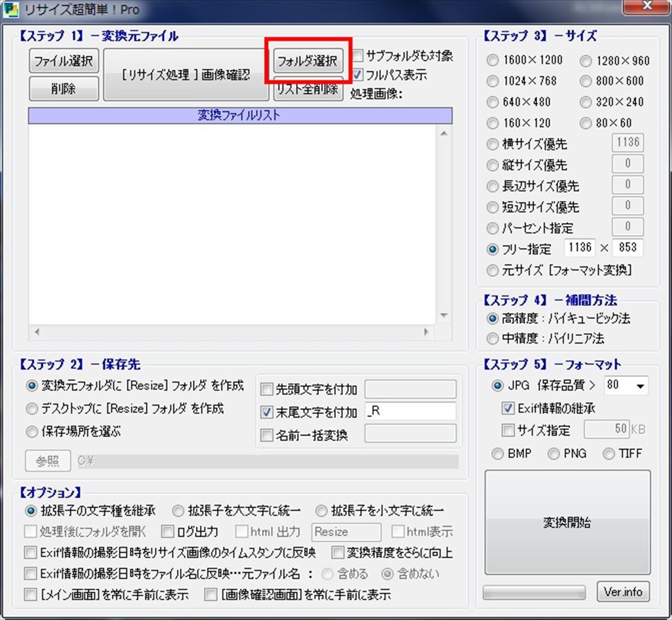Toggle the フルパス表示 checkbox
Screen dimensions: 672x620
[358, 75]
